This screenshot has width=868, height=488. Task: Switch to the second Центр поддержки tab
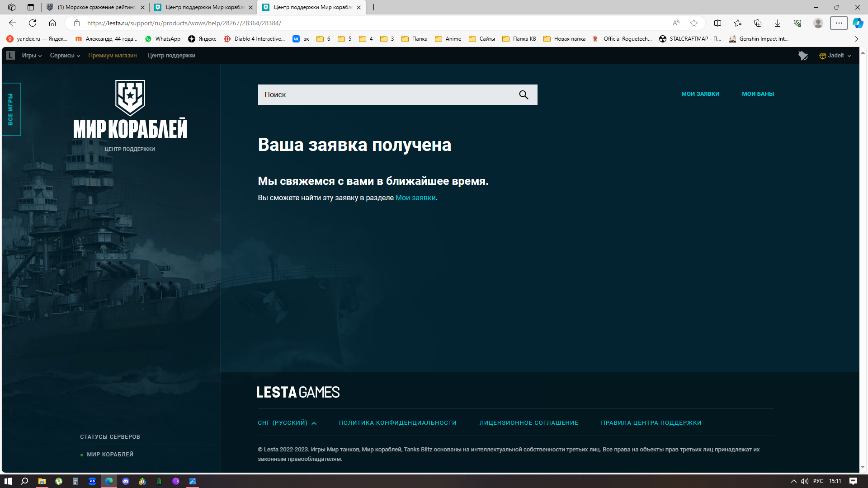click(x=203, y=7)
